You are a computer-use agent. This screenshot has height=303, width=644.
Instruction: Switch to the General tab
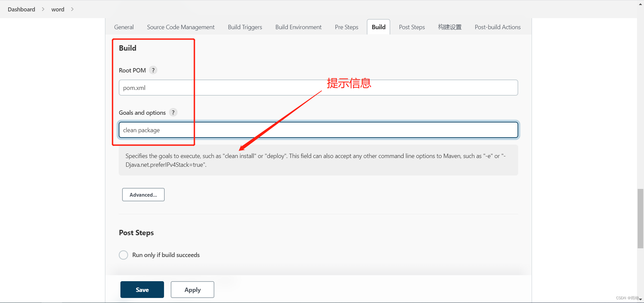tap(124, 27)
